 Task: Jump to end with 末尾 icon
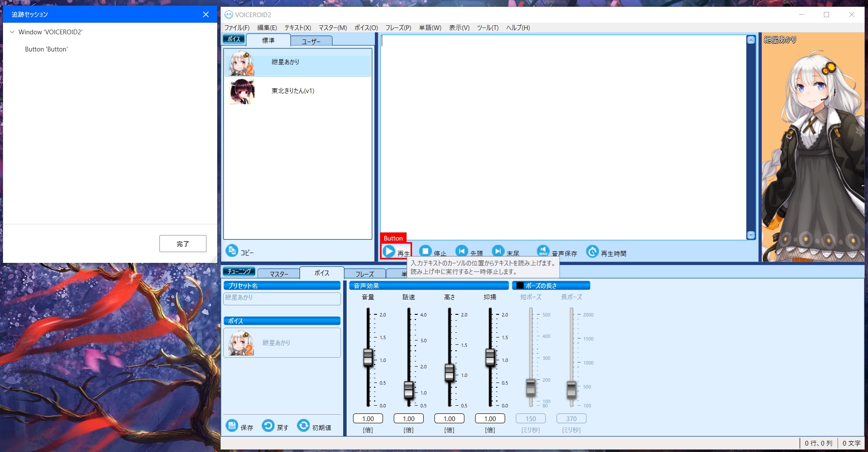[x=498, y=251]
